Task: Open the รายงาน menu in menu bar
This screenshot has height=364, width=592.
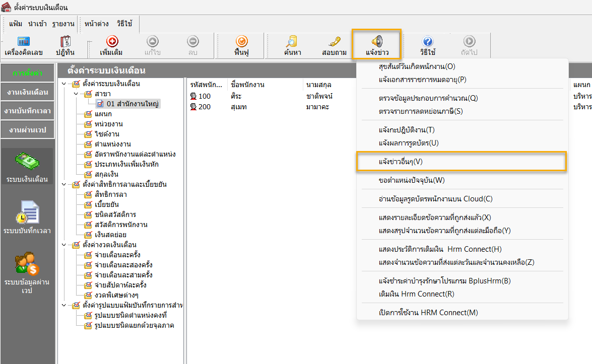Action: (63, 24)
